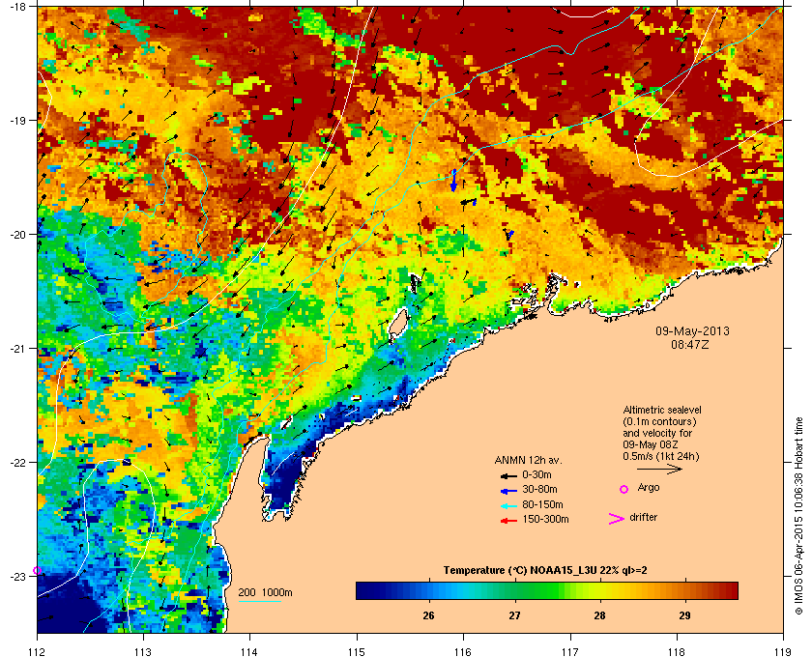812x657 pixels.
Task: Click the 113 longitude axis label
Action: tap(143, 651)
